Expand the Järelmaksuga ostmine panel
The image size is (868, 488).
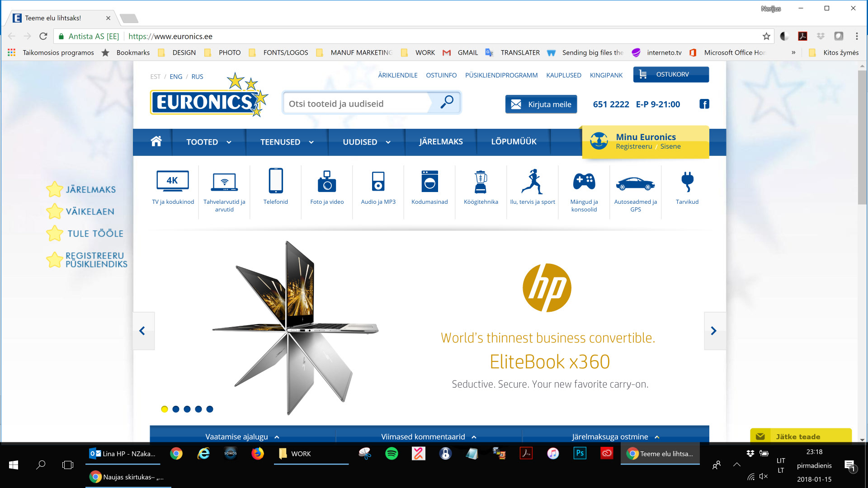click(x=615, y=436)
